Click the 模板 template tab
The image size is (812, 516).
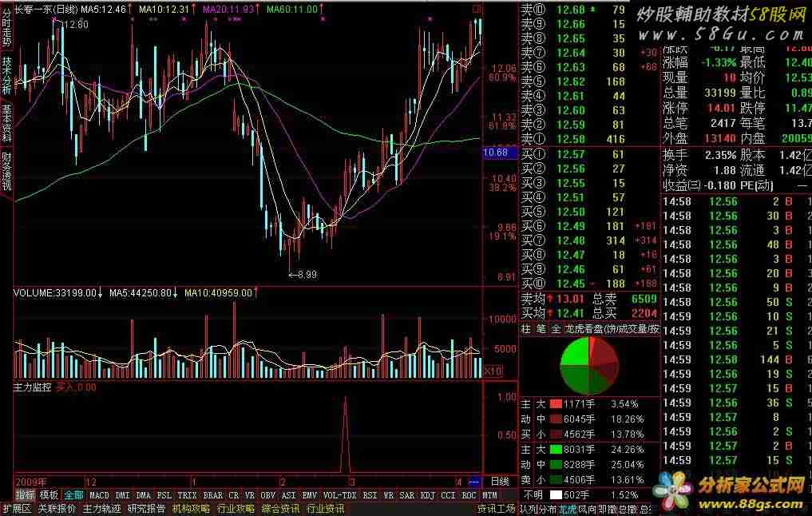(49, 495)
